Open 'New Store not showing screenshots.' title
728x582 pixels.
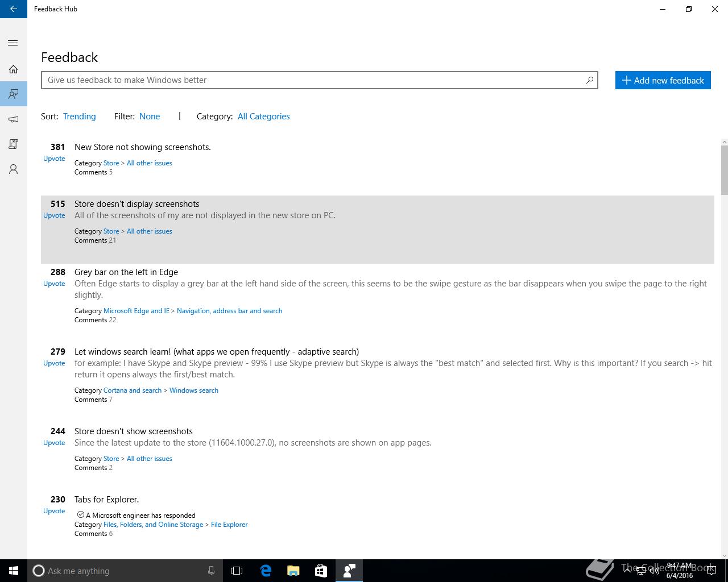click(x=143, y=147)
